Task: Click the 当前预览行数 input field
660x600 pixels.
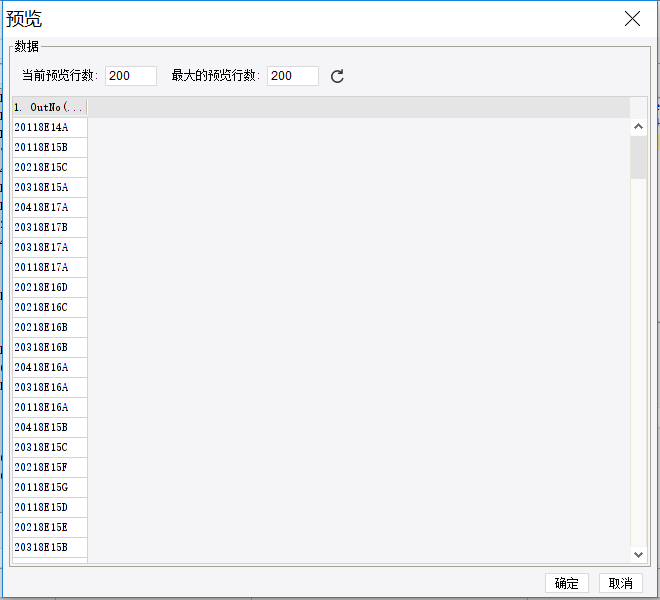Action: (131, 76)
